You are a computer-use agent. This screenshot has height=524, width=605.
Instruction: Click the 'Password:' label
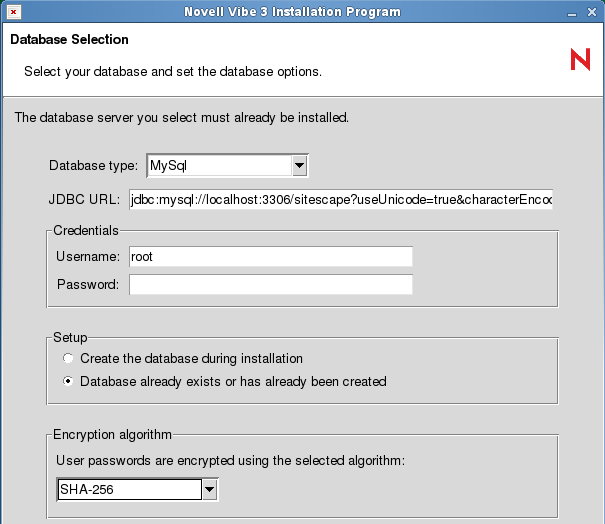(88, 285)
